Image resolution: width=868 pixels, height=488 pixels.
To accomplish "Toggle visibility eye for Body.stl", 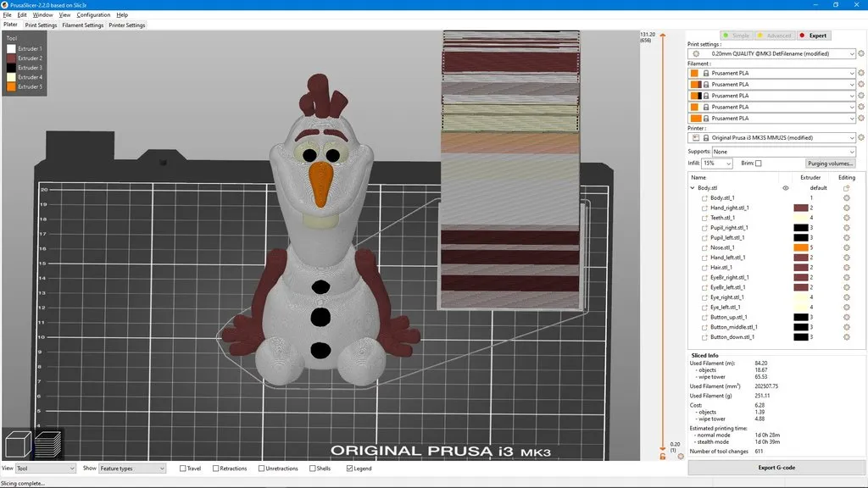I will (x=786, y=188).
